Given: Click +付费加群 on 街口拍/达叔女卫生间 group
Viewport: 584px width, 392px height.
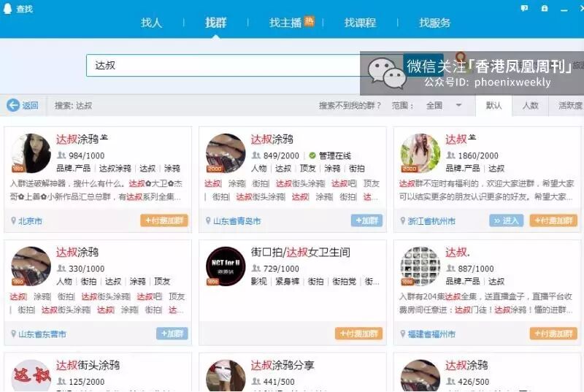Looking at the screenshot, I should coord(359,334).
